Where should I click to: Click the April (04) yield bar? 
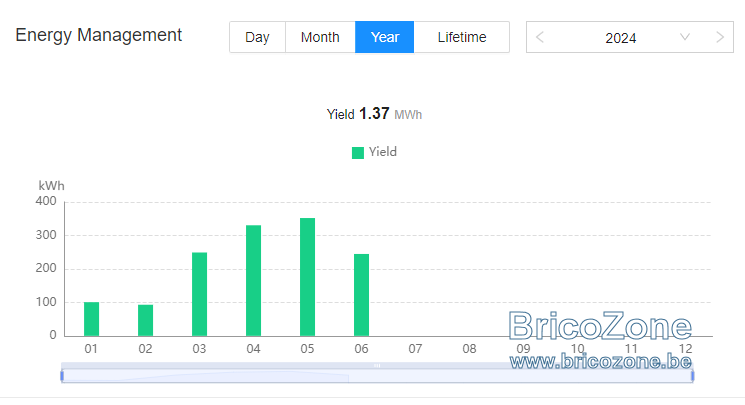click(253, 280)
